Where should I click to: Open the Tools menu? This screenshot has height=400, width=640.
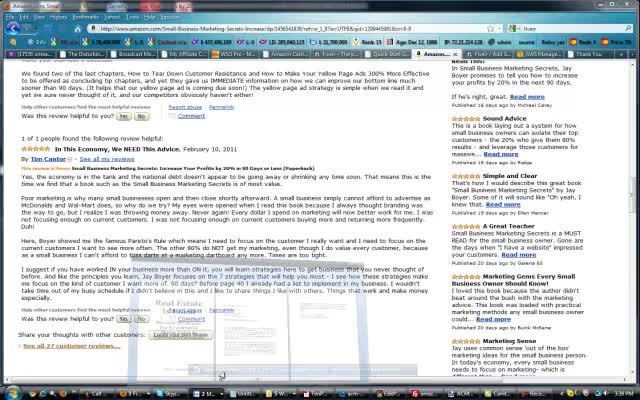[x=132, y=17]
